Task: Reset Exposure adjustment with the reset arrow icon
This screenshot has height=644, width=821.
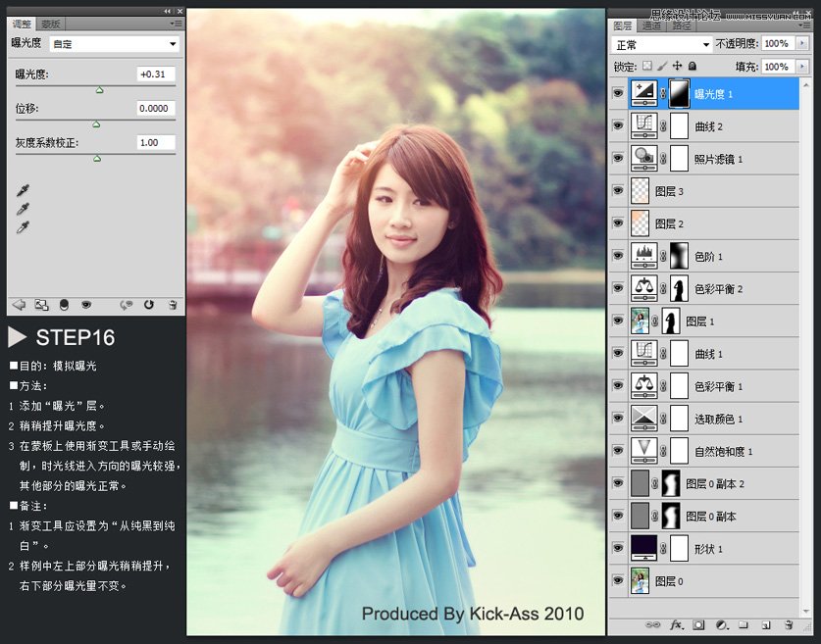Action: coord(149,305)
